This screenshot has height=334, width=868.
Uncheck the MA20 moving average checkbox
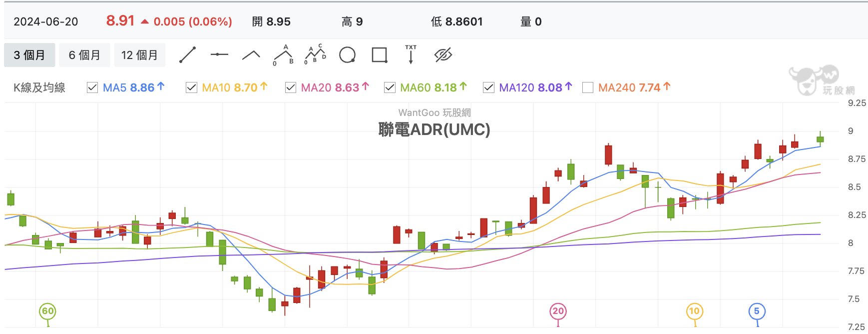click(291, 87)
